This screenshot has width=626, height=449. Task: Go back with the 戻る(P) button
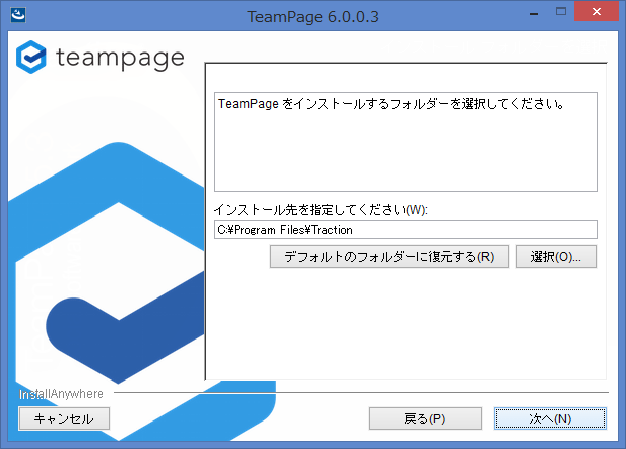pyautogui.click(x=425, y=419)
